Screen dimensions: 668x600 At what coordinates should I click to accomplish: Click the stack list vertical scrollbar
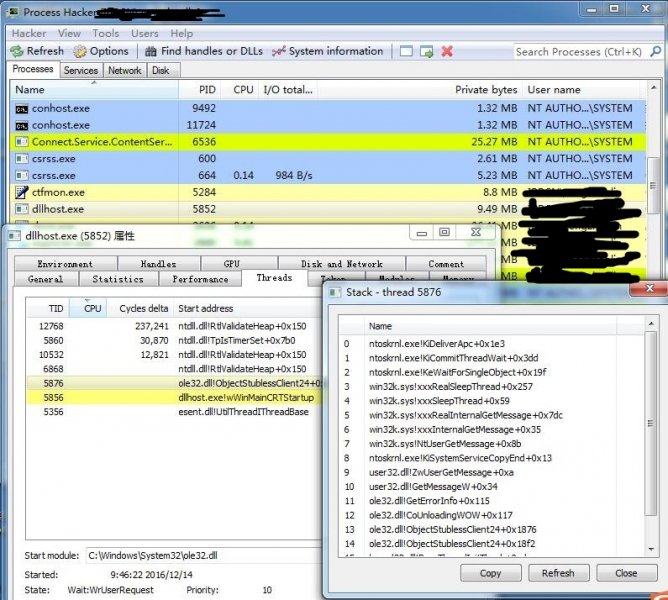(x=651, y=437)
